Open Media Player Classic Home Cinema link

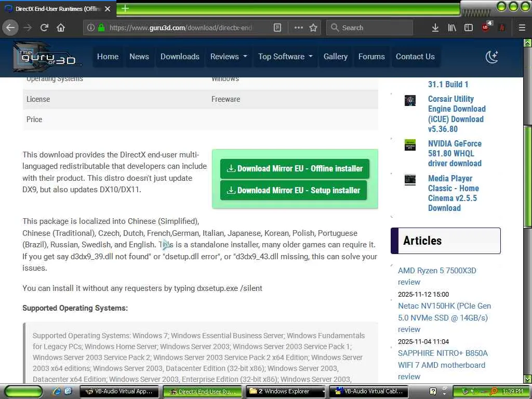click(x=453, y=193)
